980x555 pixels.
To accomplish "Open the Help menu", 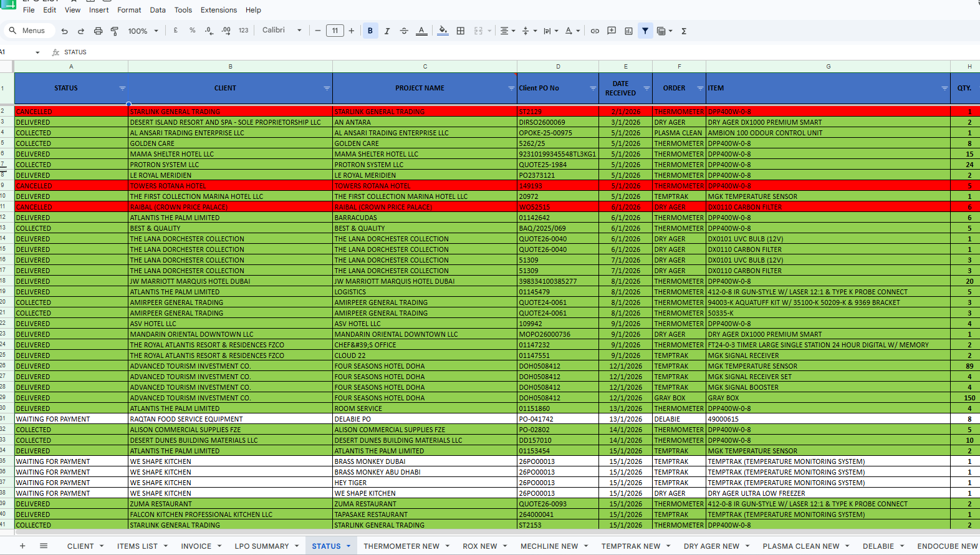I will click(253, 10).
